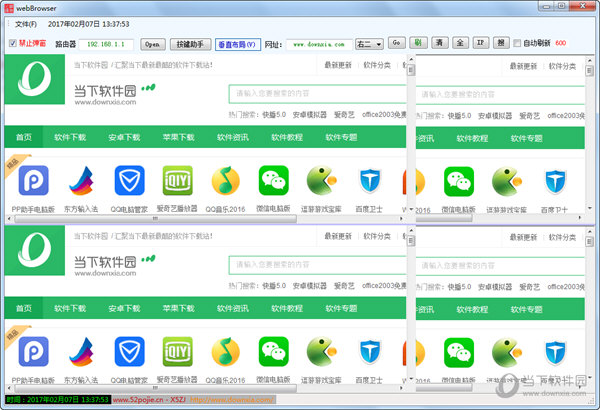This screenshot has height=410, width=600.
Task: Enable the 自动刷新 checkbox
Action: (517, 43)
